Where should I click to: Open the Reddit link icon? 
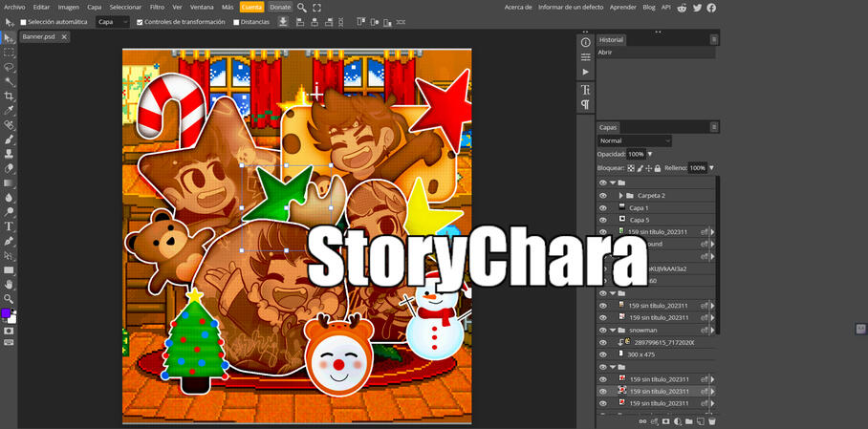[x=682, y=8]
